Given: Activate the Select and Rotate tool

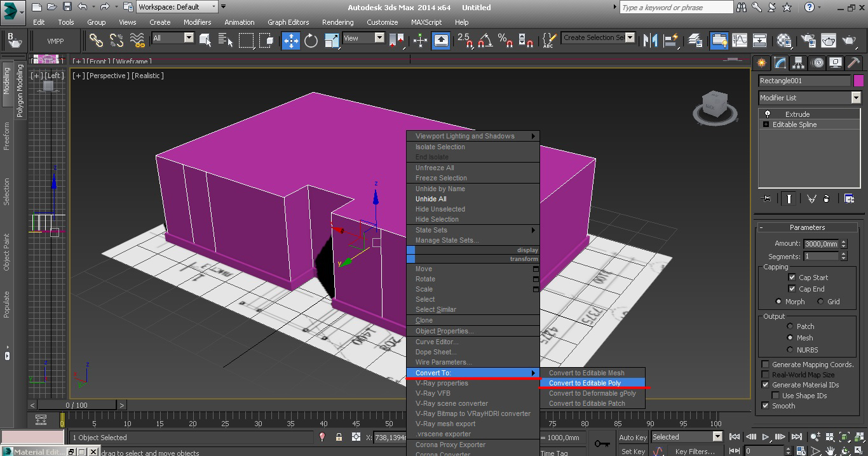Looking at the screenshot, I should coord(311,41).
